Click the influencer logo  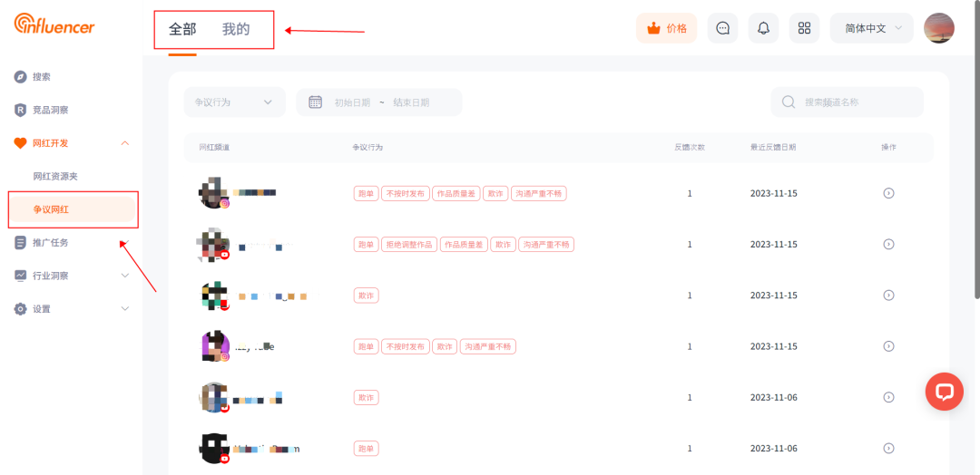click(x=54, y=24)
